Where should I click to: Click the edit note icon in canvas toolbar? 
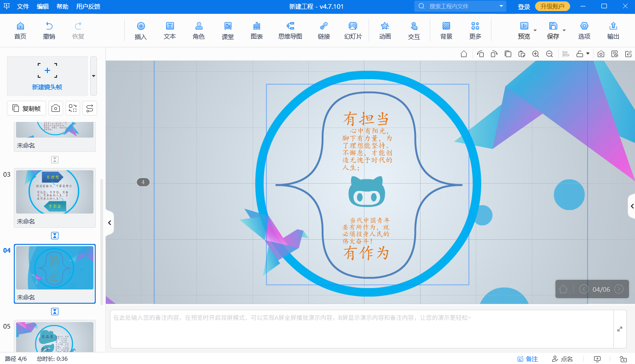point(629,54)
